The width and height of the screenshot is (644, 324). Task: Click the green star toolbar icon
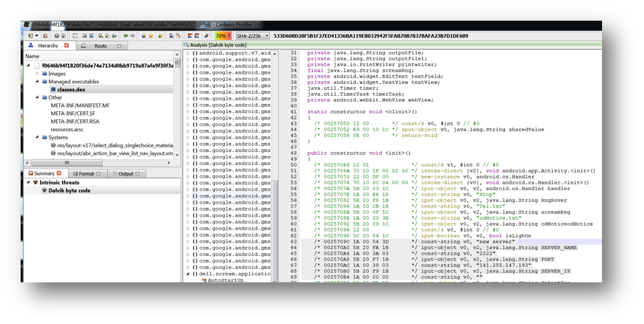pos(160,36)
